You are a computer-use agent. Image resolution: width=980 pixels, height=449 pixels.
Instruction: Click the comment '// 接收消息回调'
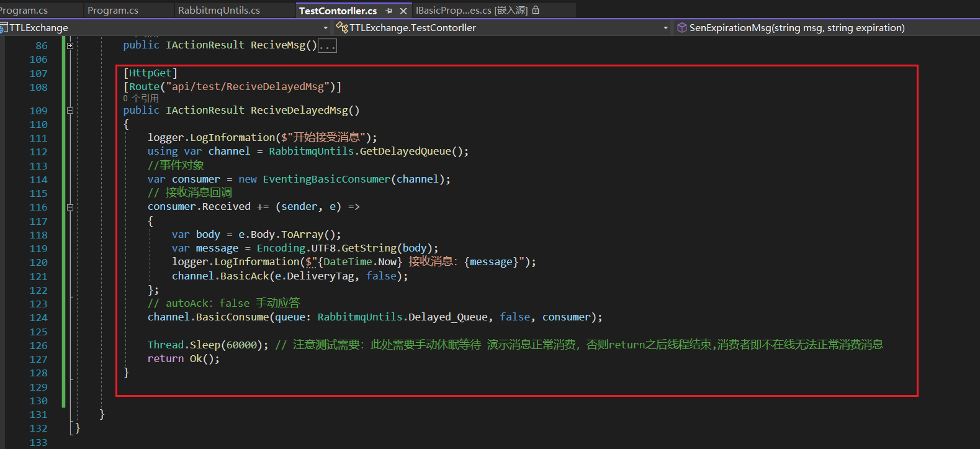tap(190, 193)
